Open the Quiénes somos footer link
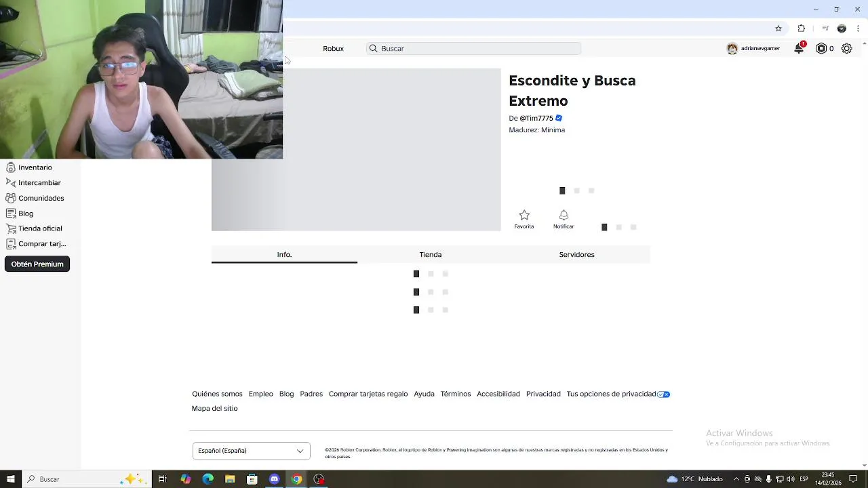 click(217, 394)
